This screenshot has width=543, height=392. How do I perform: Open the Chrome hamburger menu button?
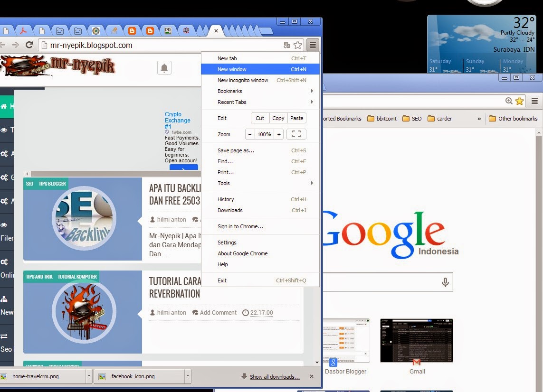(x=313, y=45)
